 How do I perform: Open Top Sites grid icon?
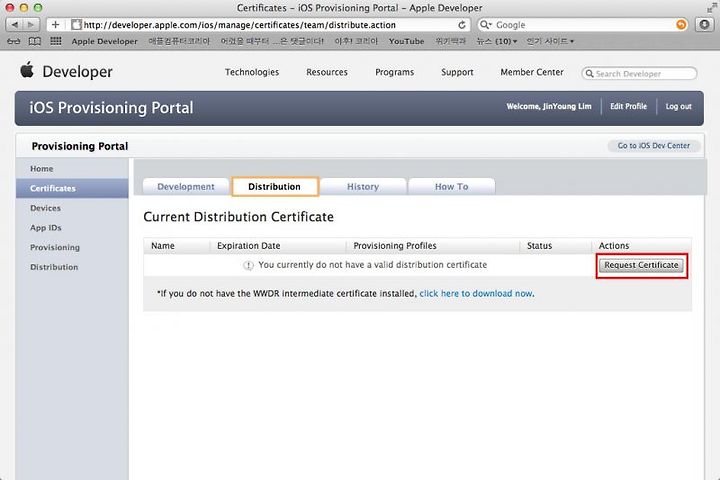pyautogui.click(x=56, y=41)
